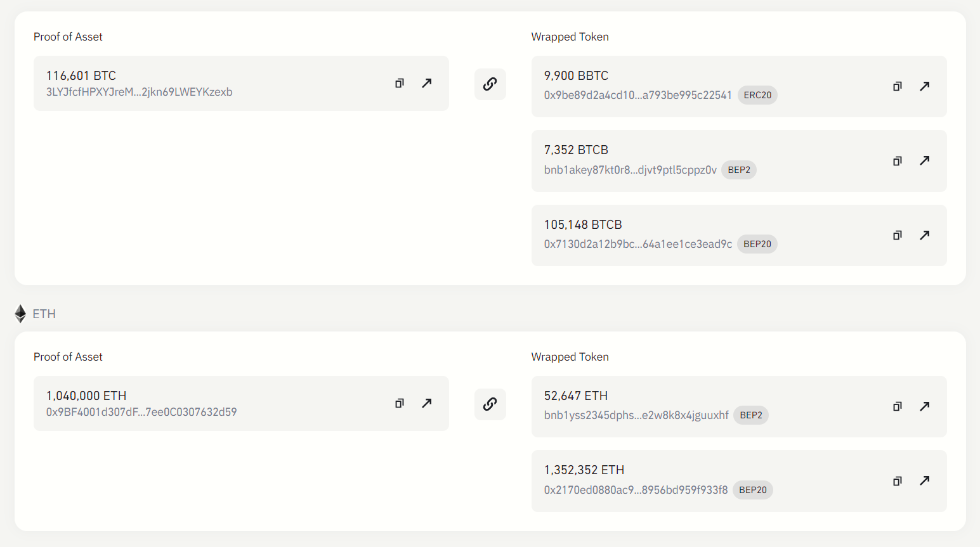Click the chain link icon beside BTC proof
980x547 pixels.
[490, 84]
